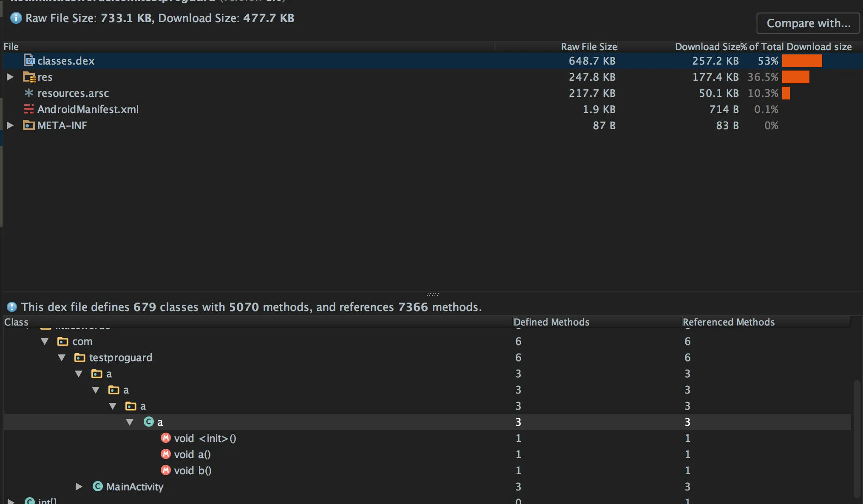Click the testproguard package icon

click(79, 358)
